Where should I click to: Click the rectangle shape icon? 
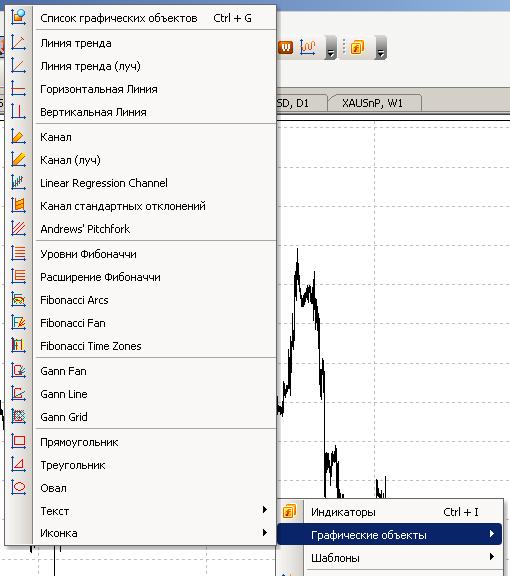[x=18, y=442]
